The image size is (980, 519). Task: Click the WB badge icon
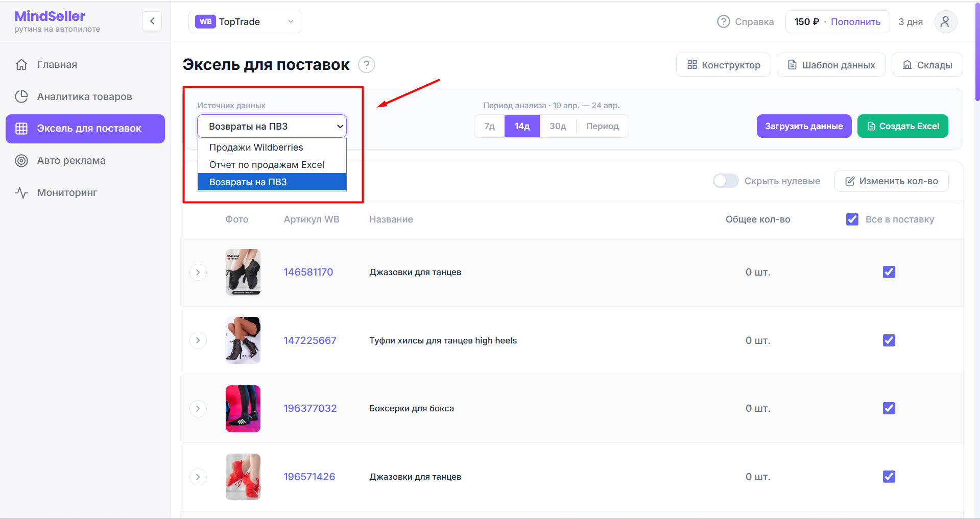point(205,21)
